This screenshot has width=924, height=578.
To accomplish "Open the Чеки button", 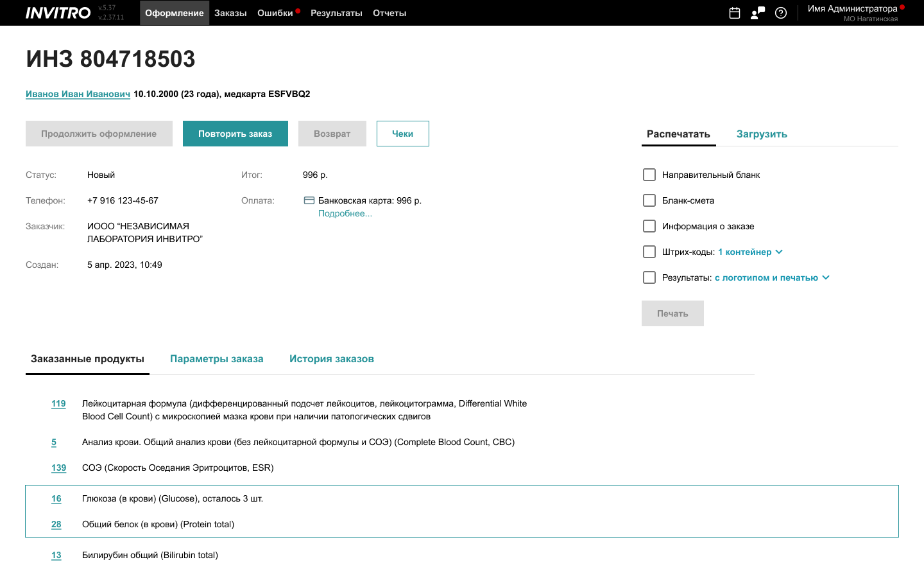I will click(x=403, y=134).
